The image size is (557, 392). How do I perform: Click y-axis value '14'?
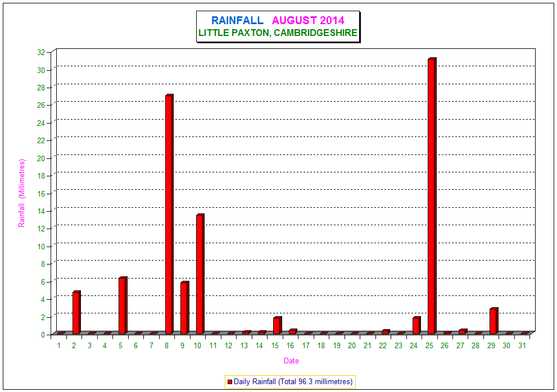tap(41, 211)
